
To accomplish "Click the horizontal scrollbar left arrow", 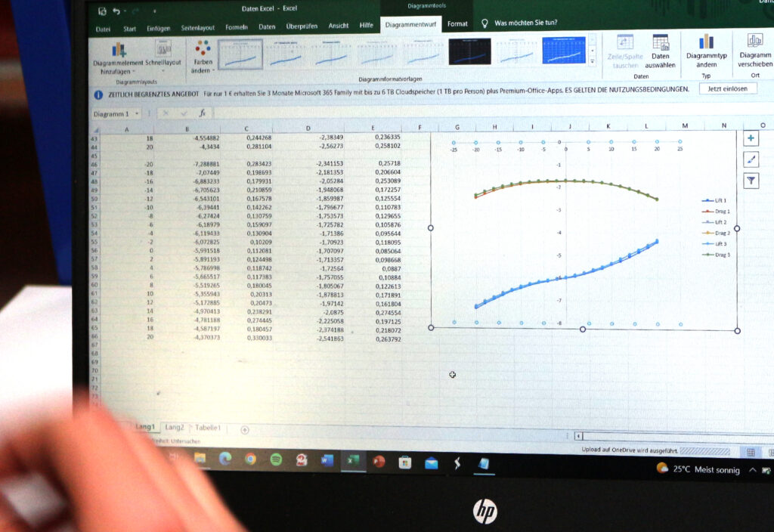I will click(x=578, y=436).
